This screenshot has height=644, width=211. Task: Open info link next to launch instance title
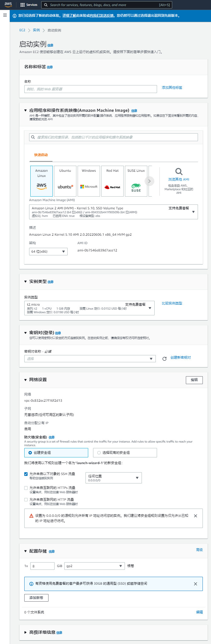(50, 45)
